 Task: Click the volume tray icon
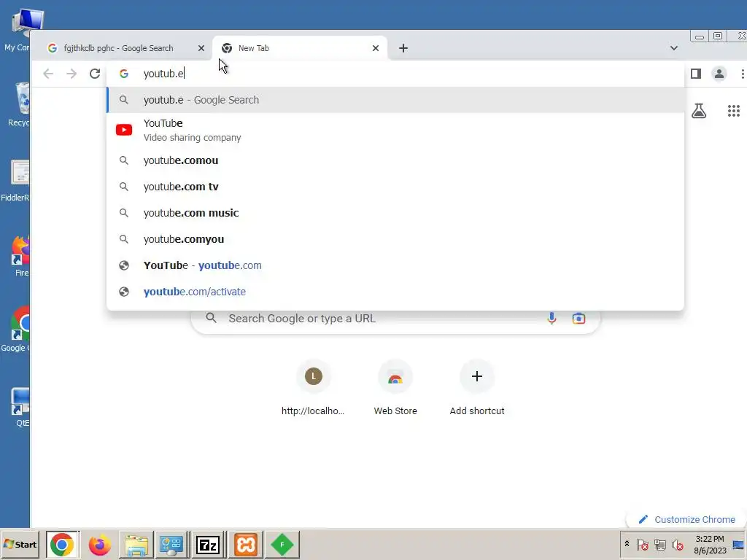pos(677,544)
